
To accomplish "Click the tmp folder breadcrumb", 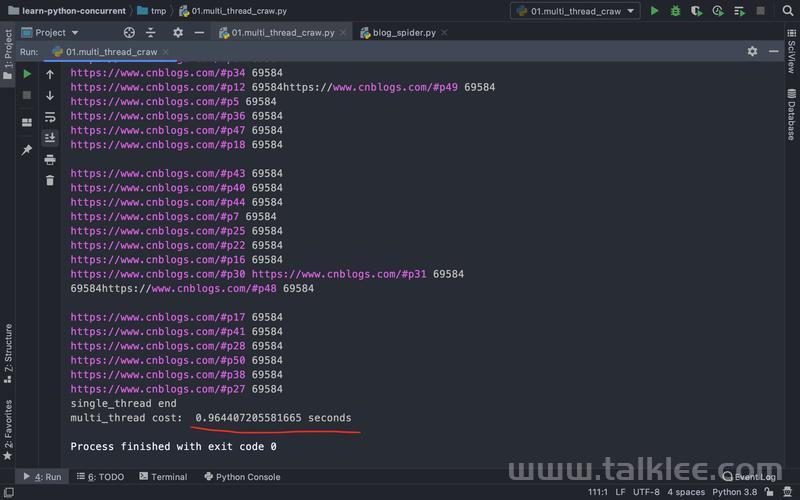I will pyautogui.click(x=152, y=11).
